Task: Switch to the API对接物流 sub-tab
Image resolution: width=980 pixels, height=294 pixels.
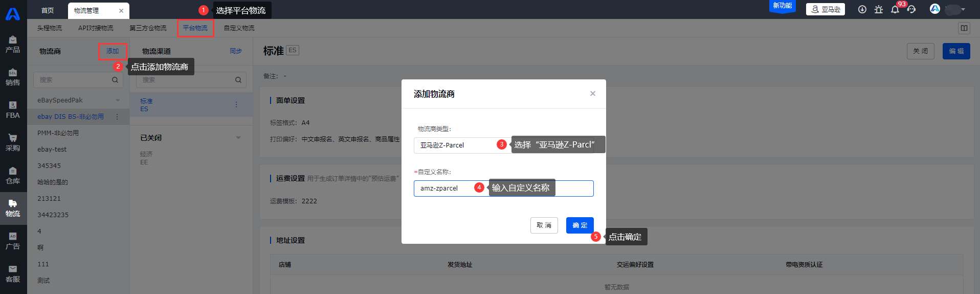Action: 96,28
